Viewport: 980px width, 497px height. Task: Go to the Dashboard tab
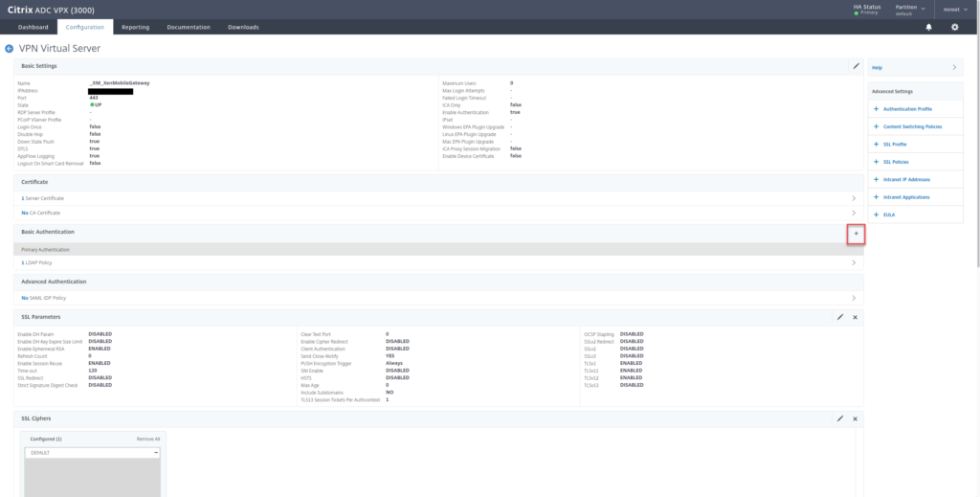pos(33,27)
